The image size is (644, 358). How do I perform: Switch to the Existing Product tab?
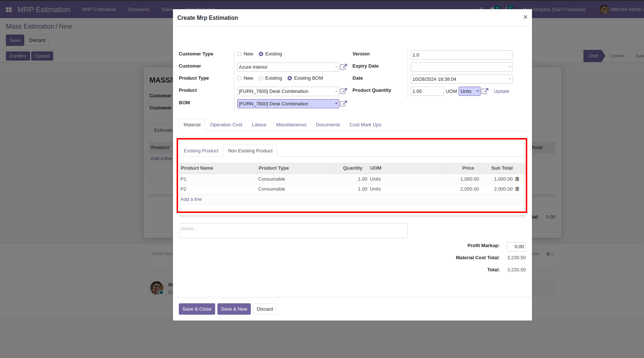tap(201, 151)
